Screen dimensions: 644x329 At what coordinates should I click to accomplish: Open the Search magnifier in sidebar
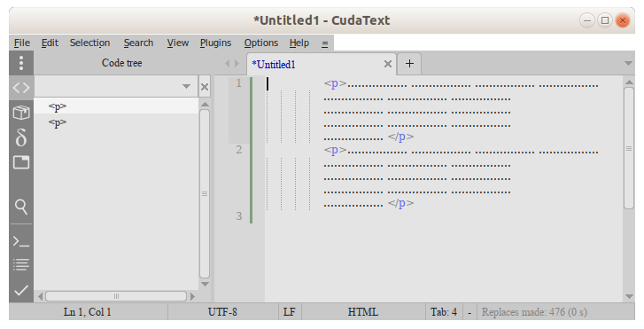point(21,207)
